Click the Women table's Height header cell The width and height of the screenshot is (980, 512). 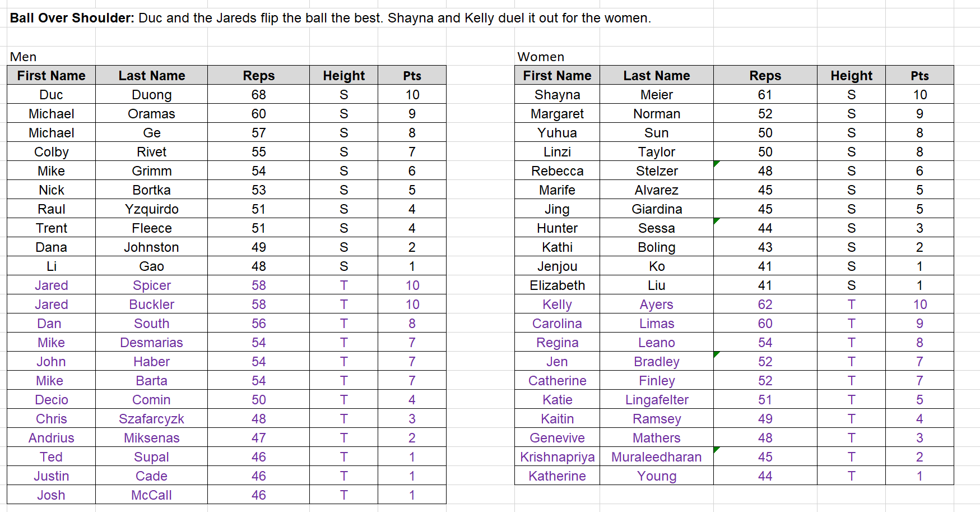[851, 75]
